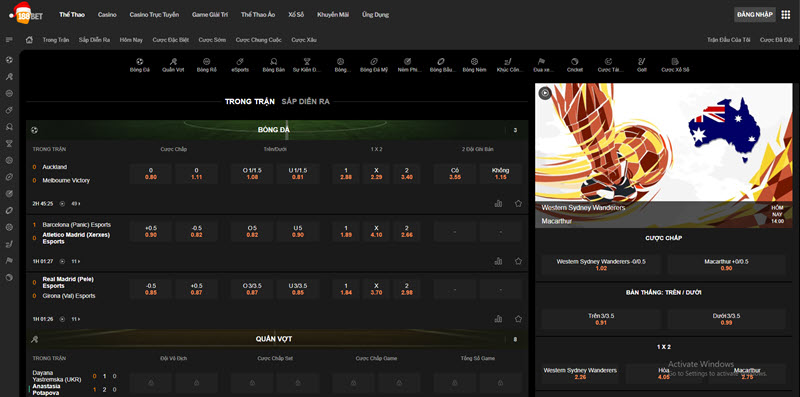This screenshot has width=800, height=397.
Task: Play the Western Sydney Wanderers banner video
Action: (545, 93)
